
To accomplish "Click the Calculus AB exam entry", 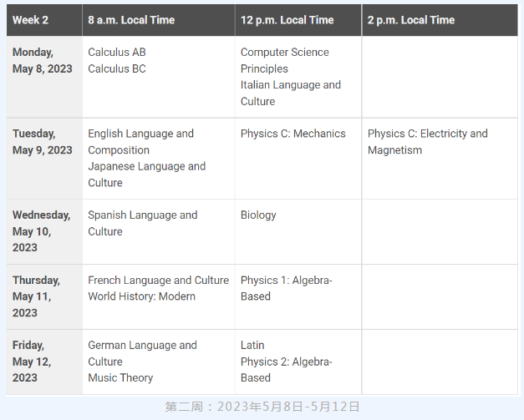I will pos(117,52).
